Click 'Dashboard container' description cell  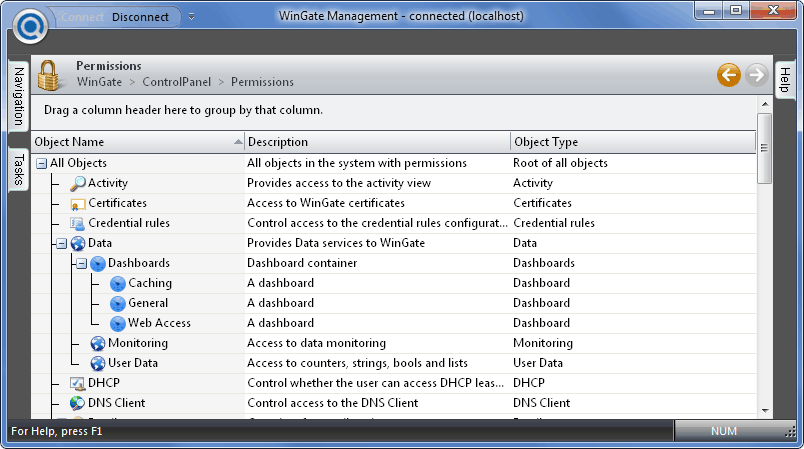click(x=302, y=263)
